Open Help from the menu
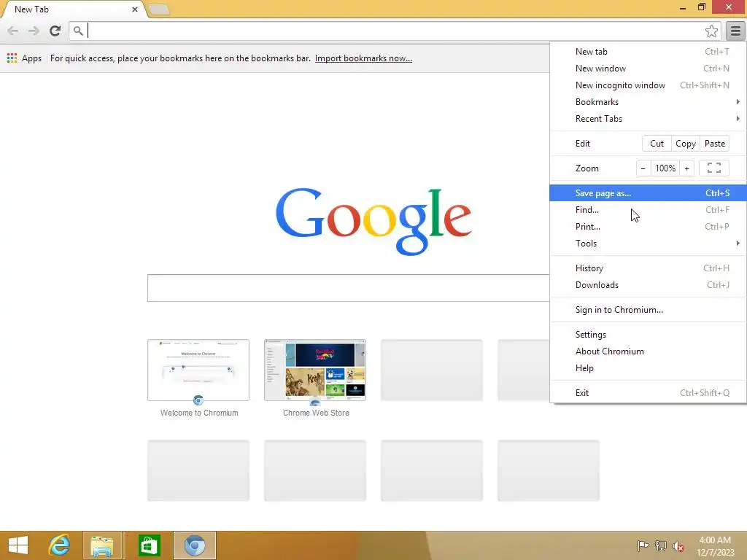Image resolution: width=747 pixels, height=560 pixels. (x=648, y=368)
